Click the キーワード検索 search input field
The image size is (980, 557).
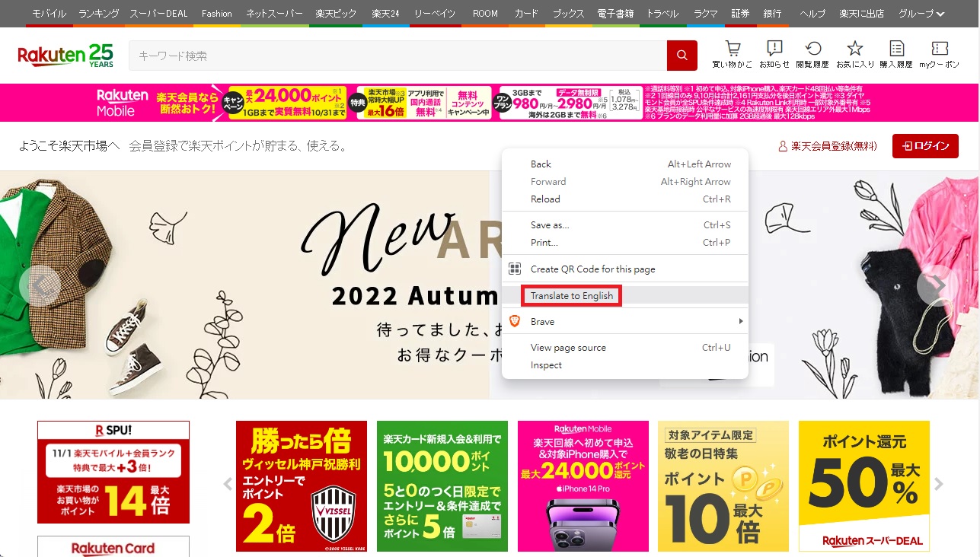tap(381, 55)
